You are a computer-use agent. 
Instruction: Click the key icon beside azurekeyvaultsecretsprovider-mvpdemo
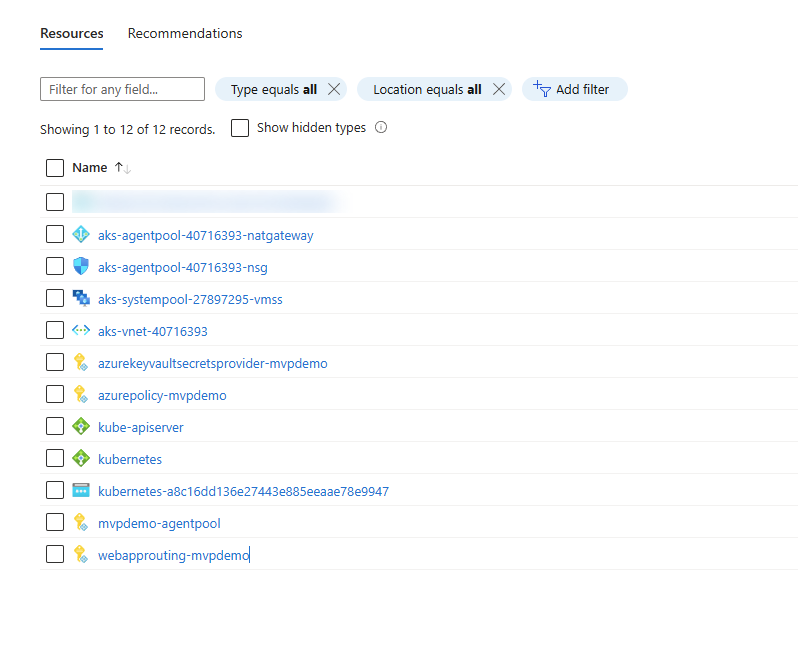pos(81,362)
